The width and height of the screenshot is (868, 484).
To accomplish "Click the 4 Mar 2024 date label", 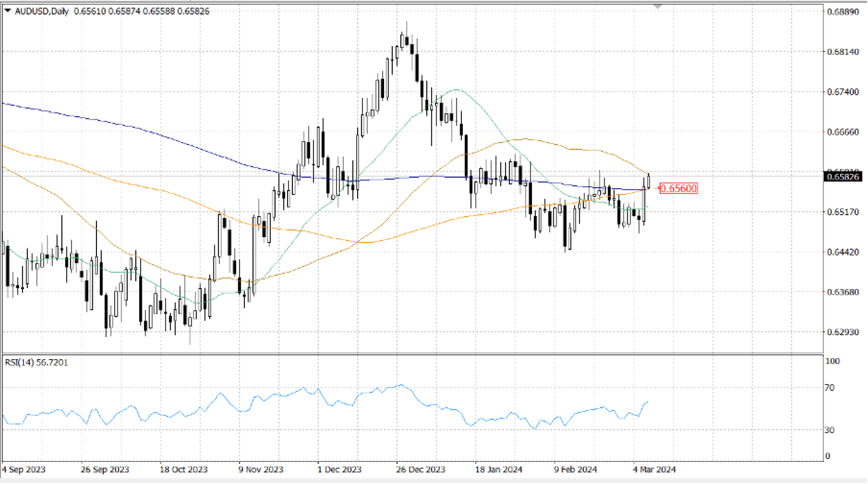I will click(x=654, y=470).
